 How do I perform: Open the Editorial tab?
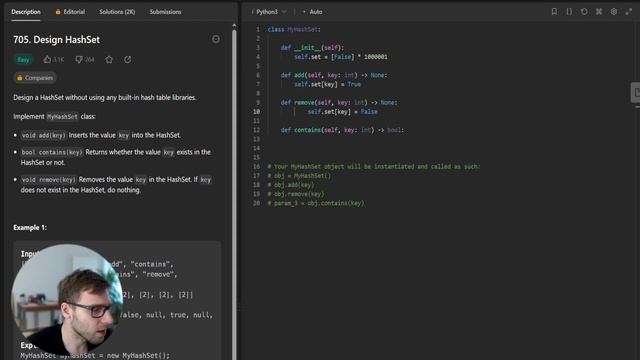70,12
